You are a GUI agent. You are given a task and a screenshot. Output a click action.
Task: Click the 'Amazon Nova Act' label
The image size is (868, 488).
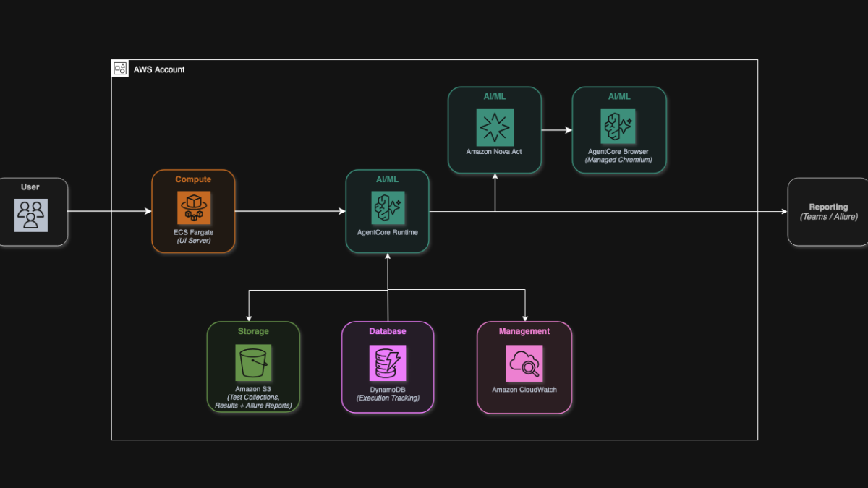pyautogui.click(x=495, y=152)
